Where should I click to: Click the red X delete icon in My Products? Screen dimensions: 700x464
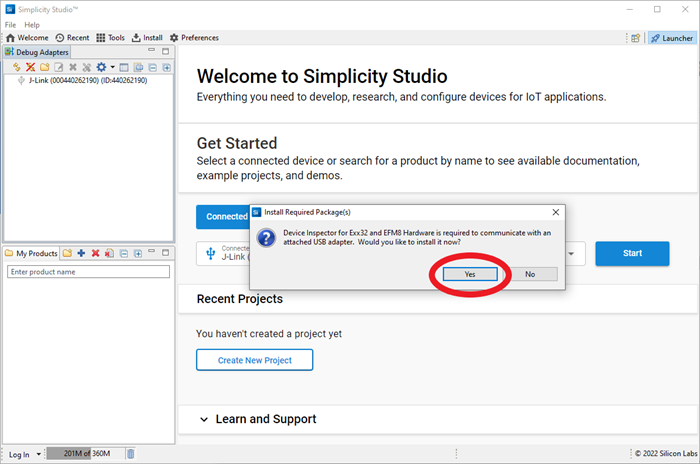(x=96, y=253)
